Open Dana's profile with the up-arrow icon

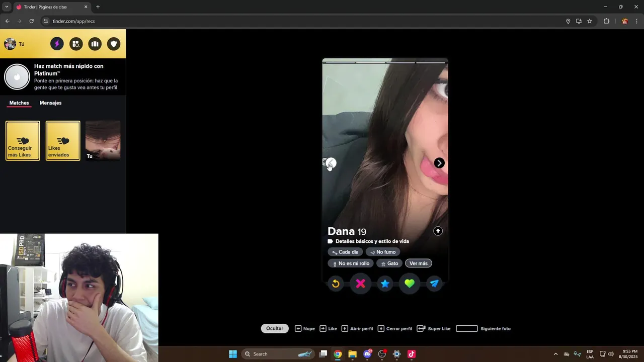[x=438, y=231]
